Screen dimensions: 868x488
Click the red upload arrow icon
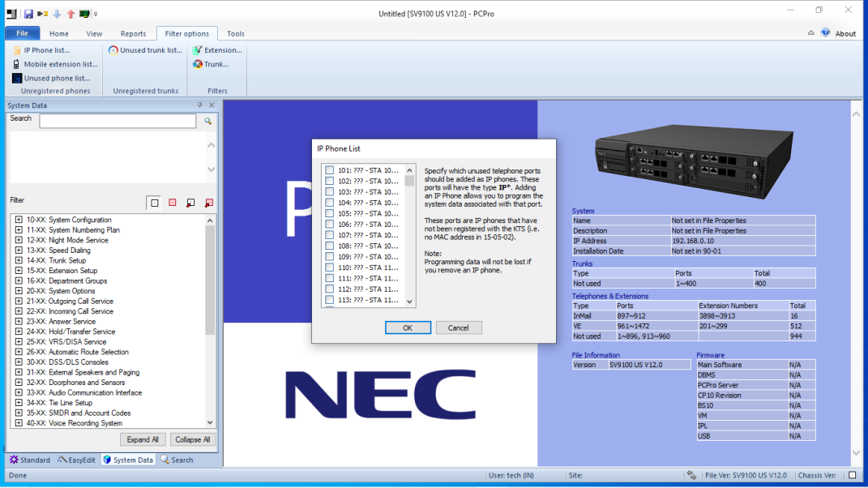[71, 14]
